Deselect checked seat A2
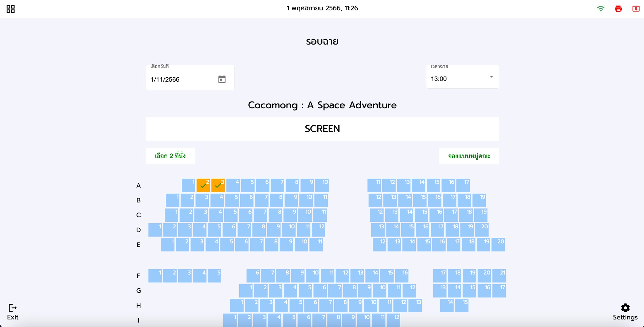 click(203, 185)
